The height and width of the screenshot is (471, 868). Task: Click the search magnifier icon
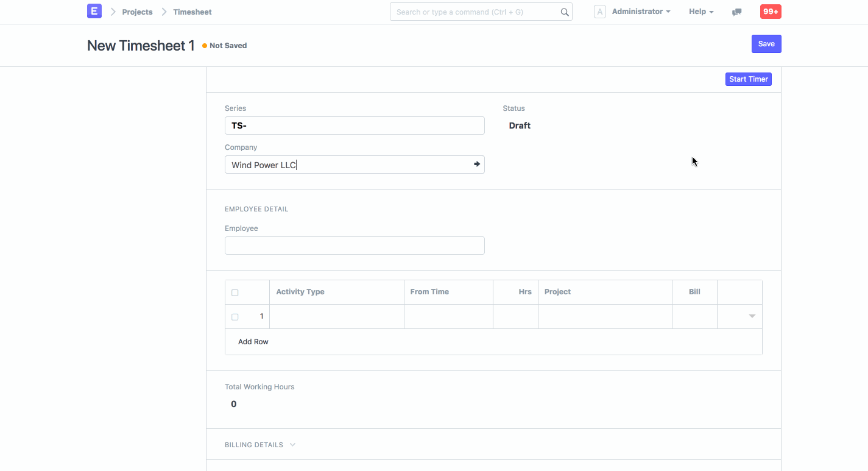tap(564, 12)
